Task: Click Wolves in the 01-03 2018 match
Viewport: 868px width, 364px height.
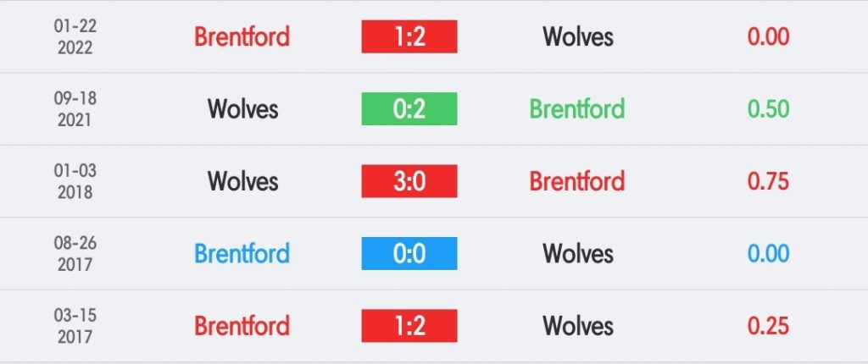Action: click(242, 181)
